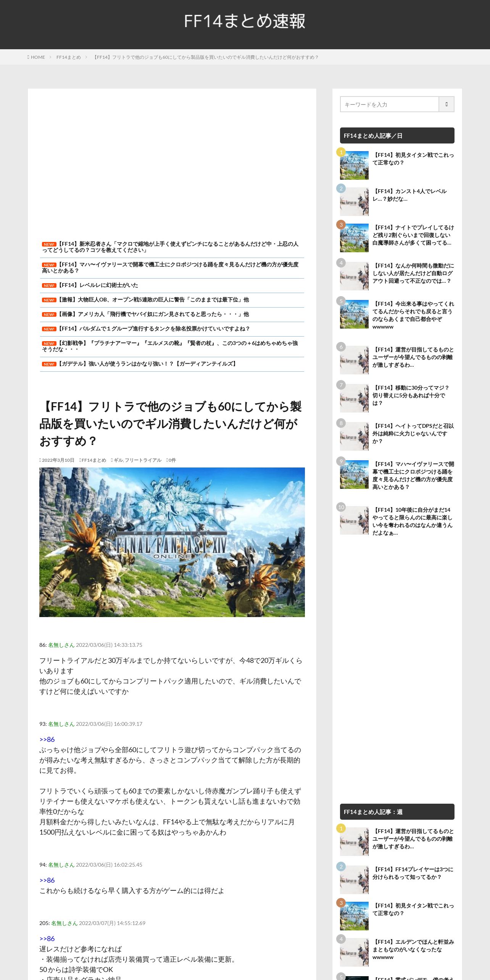Open 新米忍者さん マクロで縮地 article link
The height and width of the screenshot is (980, 490).
(171, 247)
